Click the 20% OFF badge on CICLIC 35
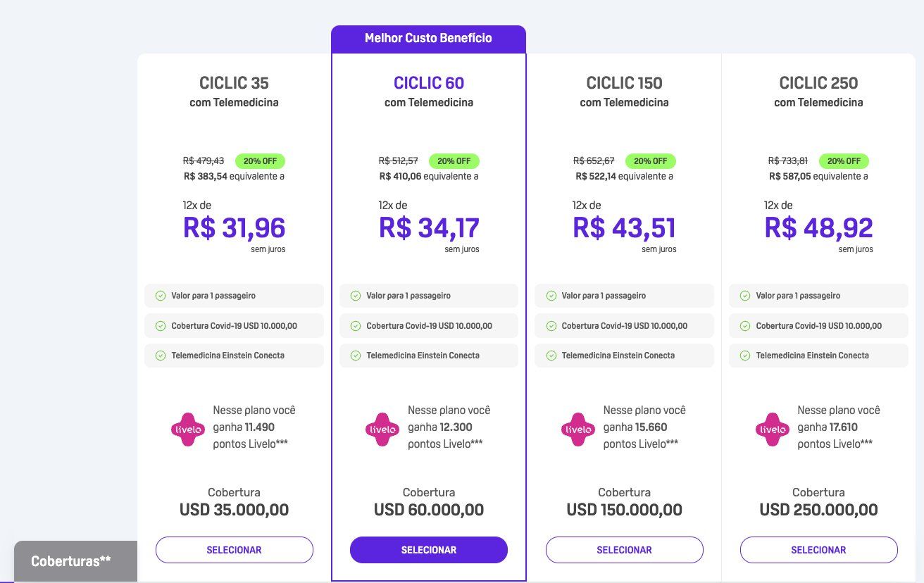Image resolution: width=924 pixels, height=583 pixels. pos(260,161)
